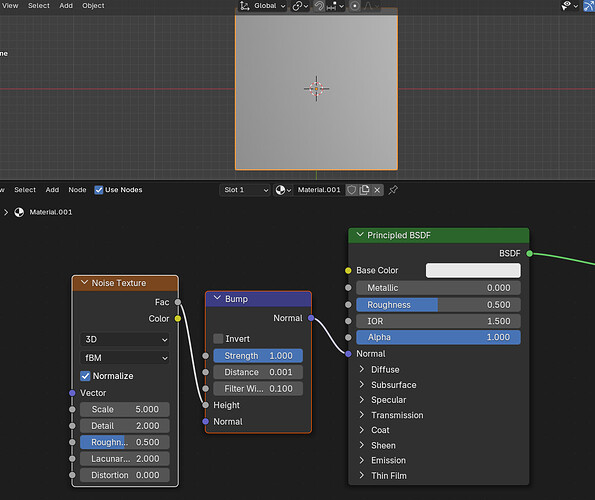Toggle the Use Nodes checkbox

click(99, 190)
